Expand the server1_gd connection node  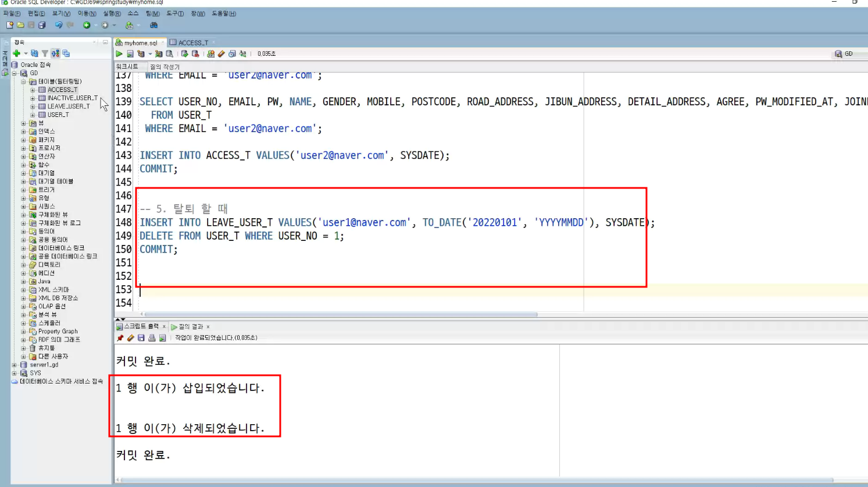tap(15, 365)
